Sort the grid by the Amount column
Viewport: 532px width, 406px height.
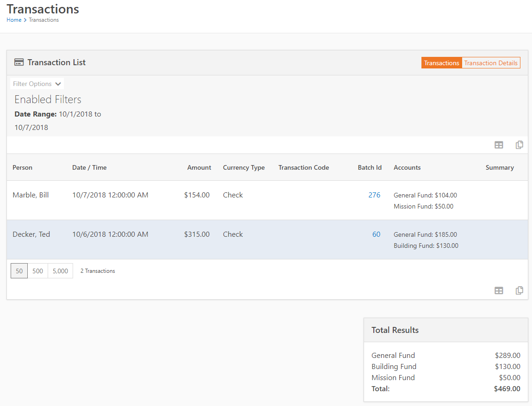(x=199, y=167)
